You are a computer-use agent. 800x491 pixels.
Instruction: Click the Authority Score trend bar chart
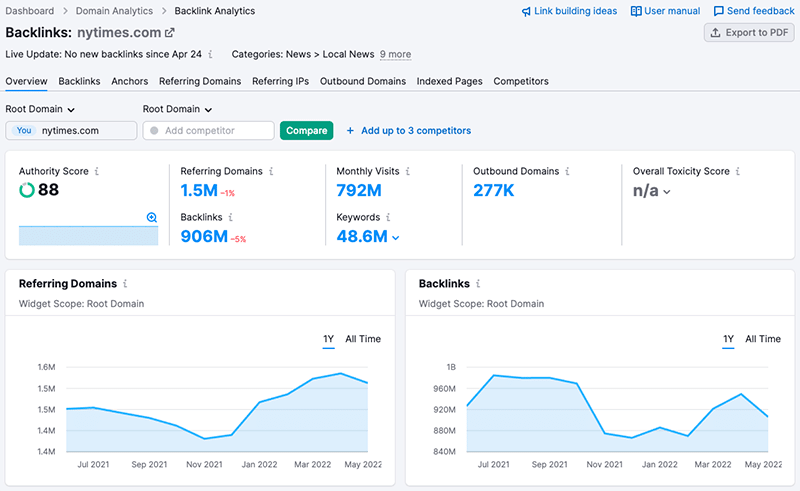coord(88,236)
